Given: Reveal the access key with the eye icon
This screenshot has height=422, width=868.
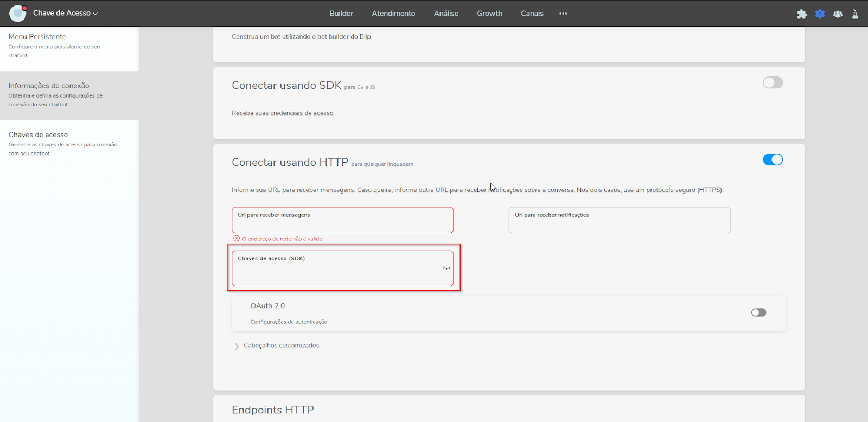Looking at the screenshot, I should click(x=446, y=268).
